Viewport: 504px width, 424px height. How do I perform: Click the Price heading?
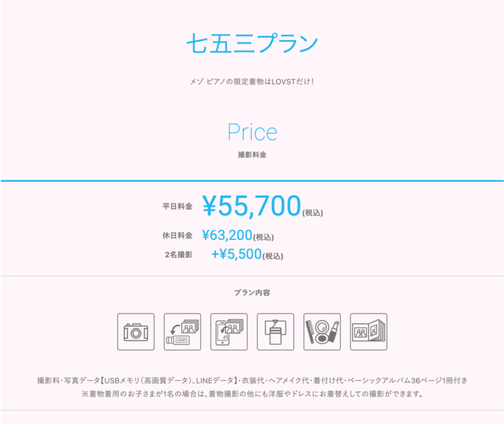coord(252,132)
